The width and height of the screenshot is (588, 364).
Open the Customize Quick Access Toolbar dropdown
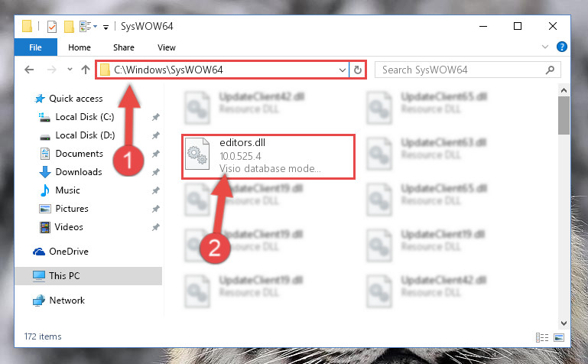click(x=106, y=28)
